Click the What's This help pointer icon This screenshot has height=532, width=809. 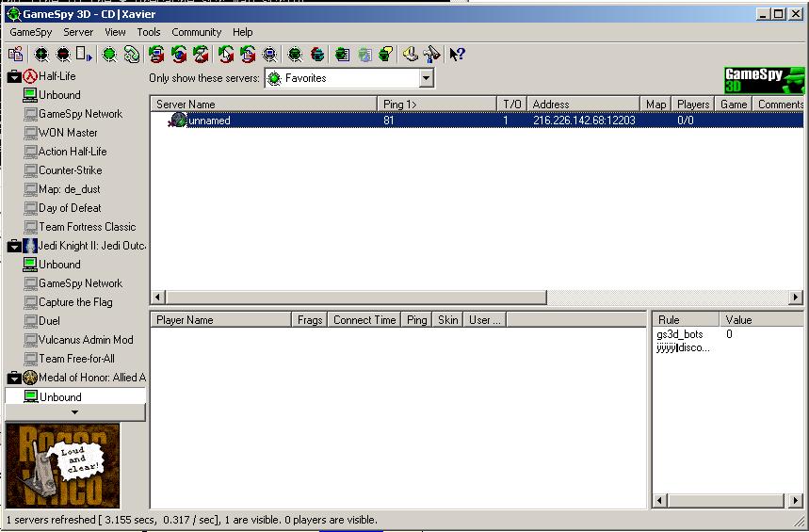tap(458, 55)
